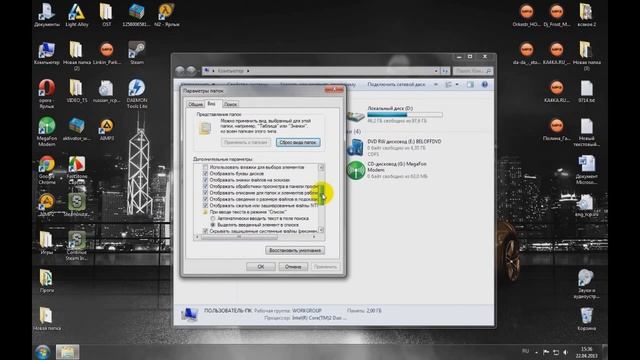Toggle 'Отображать обработчики просмотра' checkbox
The height and width of the screenshot is (360, 640).
tap(205, 186)
